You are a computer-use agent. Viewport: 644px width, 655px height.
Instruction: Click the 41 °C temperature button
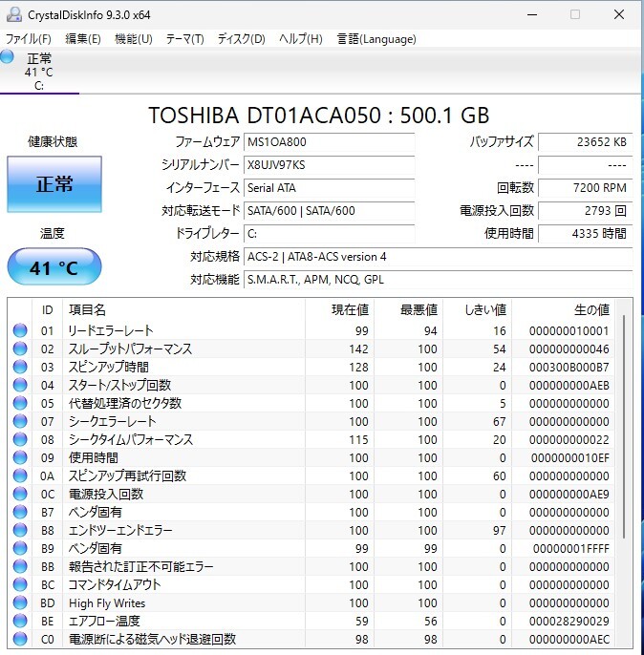tap(54, 267)
